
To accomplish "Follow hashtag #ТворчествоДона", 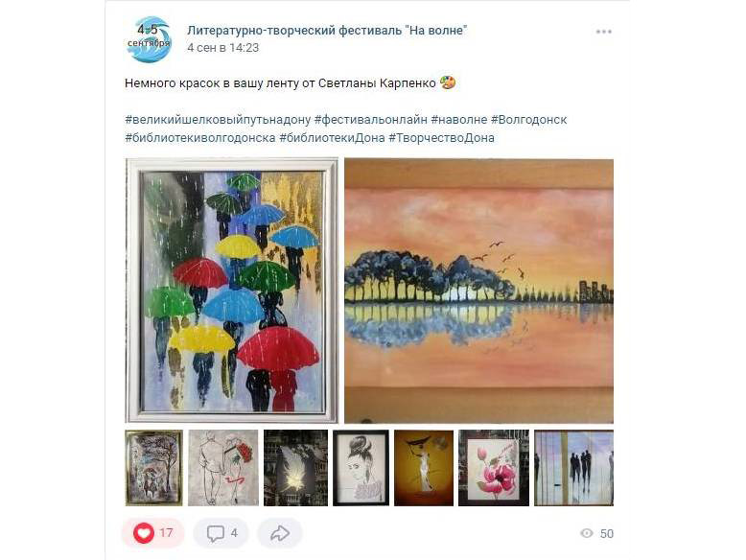I will (x=441, y=137).
